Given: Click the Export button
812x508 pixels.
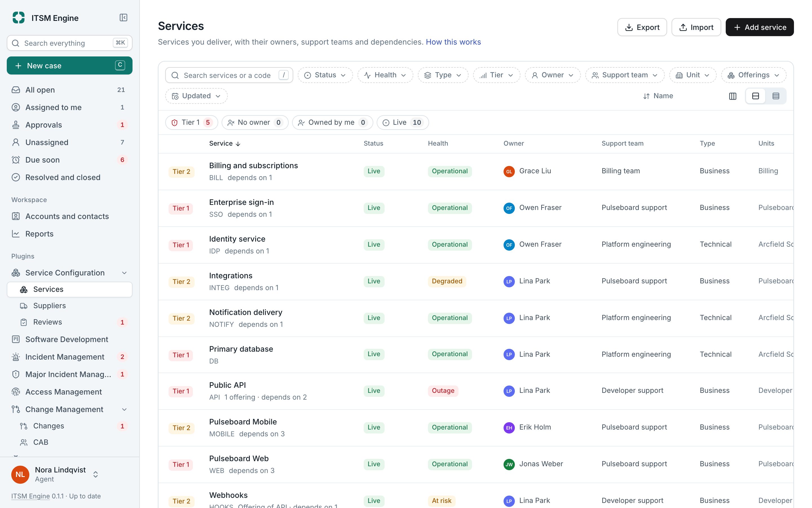Looking at the screenshot, I should point(642,27).
